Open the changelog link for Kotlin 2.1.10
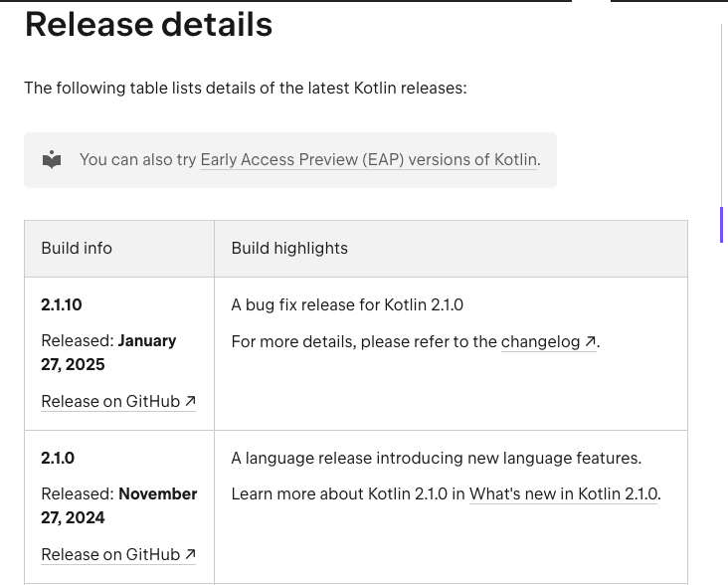The image size is (728, 585). click(540, 341)
